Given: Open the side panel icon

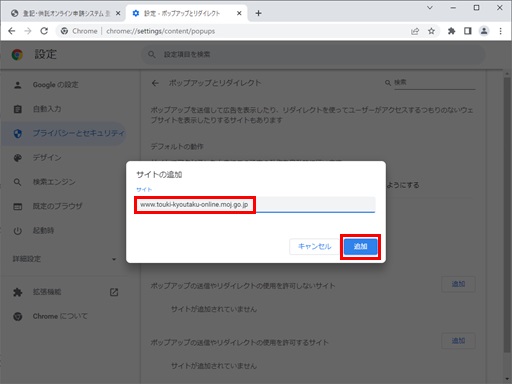Looking at the screenshot, I should tap(468, 31).
